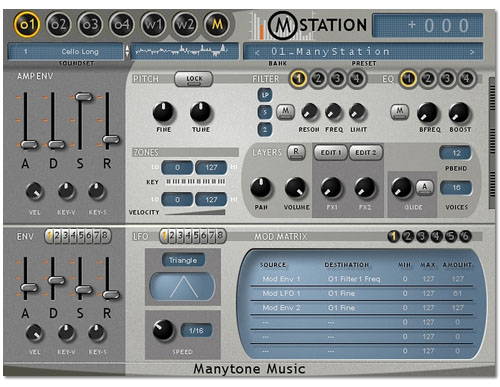Click the Pan knob
Viewport: 500px width, 387px height.
click(261, 188)
